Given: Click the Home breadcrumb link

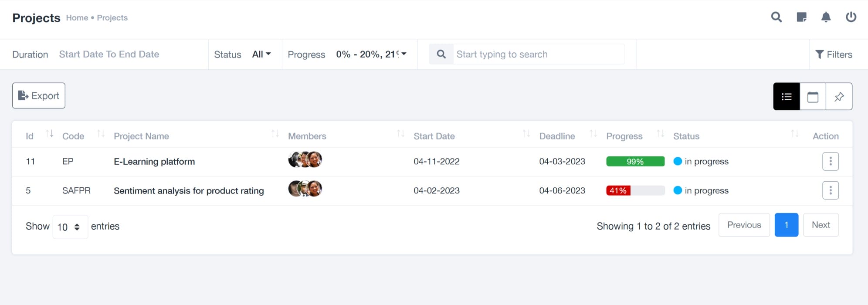Looking at the screenshot, I should click(x=77, y=17).
